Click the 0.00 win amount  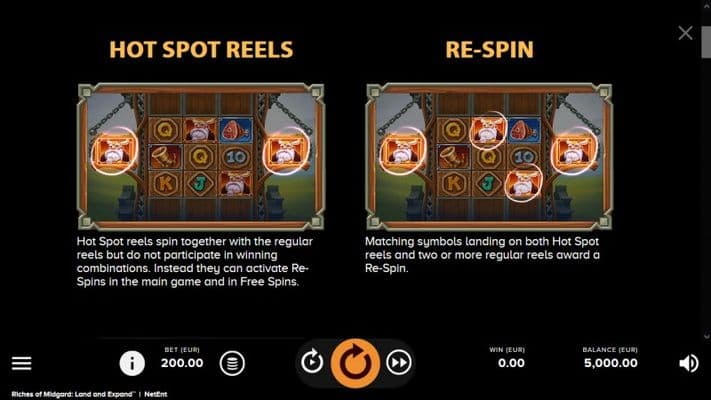click(511, 363)
